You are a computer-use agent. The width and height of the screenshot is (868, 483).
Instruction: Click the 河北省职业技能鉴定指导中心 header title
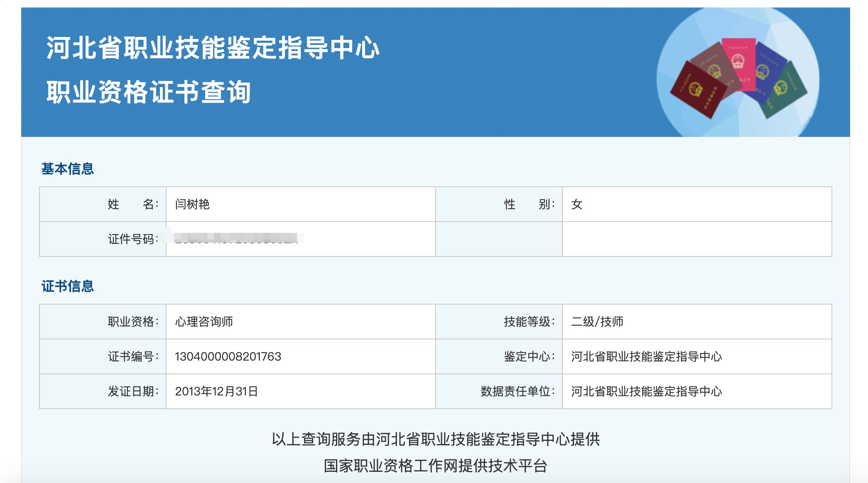pyautogui.click(x=213, y=48)
